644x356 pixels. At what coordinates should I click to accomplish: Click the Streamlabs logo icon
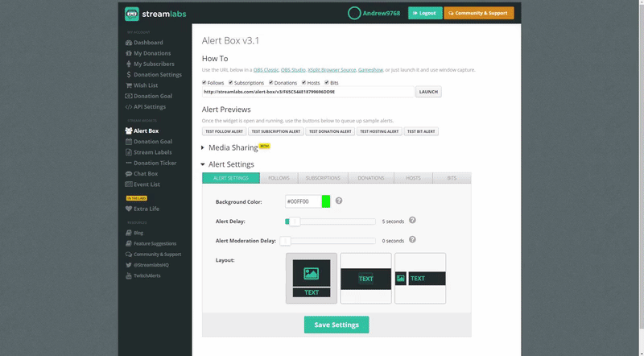(x=132, y=14)
